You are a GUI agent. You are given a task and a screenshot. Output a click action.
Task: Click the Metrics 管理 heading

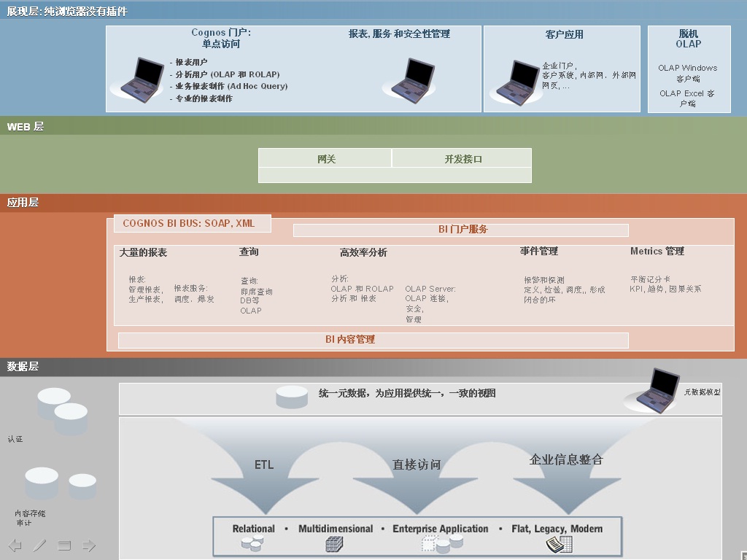point(657,252)
